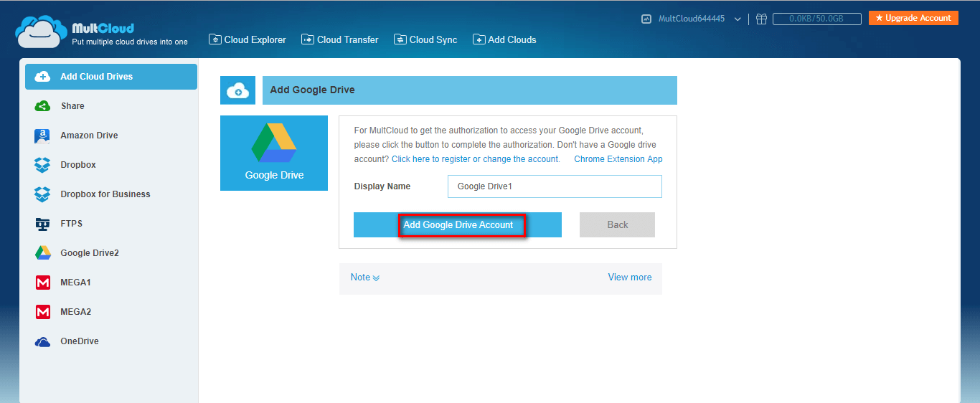This screenshot has height=403, width=980.
Task: Click the Dropbox icon in sidebar
Action: pyautogui.click(x=42, y=165)
